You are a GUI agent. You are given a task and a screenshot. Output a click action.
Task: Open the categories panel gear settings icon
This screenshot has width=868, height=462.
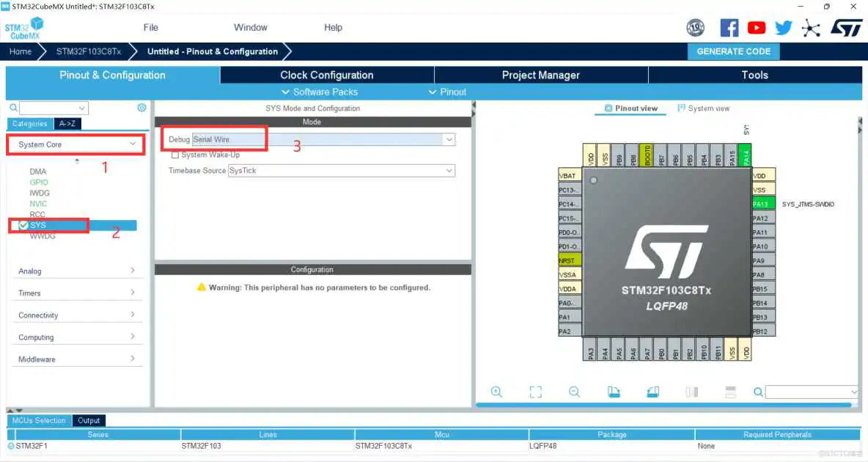point(141,108)
